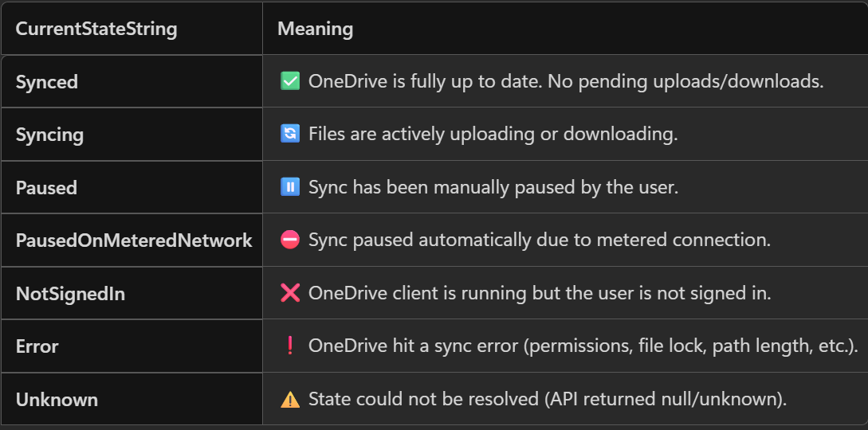The width and height of the screenshot is (868, 430).
Task: Select the Synced state cell
Action: [47, 81]
